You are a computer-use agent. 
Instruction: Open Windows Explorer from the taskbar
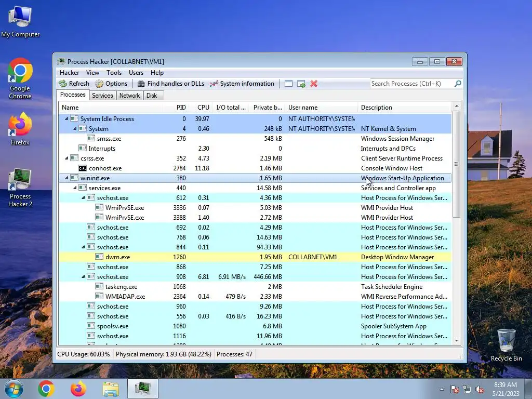click(111, 389)
